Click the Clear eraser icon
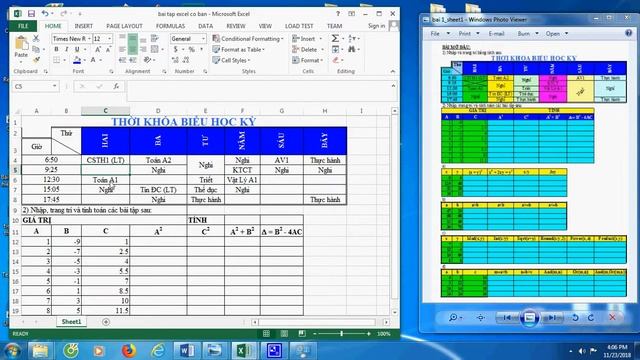Image resolution: width=640 pixels, height=360 pixels. [336, 60]
